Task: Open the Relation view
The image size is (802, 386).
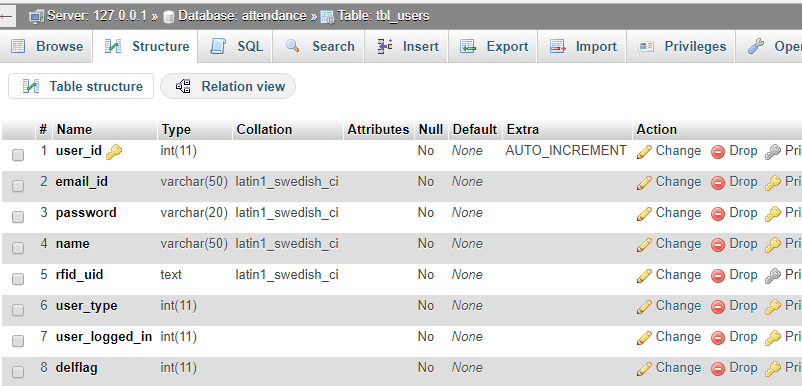Action: (228, 86)
